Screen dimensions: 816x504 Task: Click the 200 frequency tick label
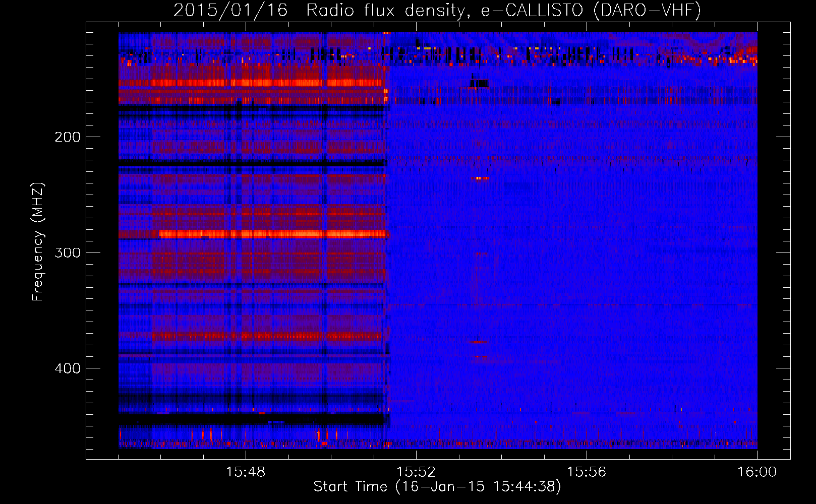pos(68,137)
